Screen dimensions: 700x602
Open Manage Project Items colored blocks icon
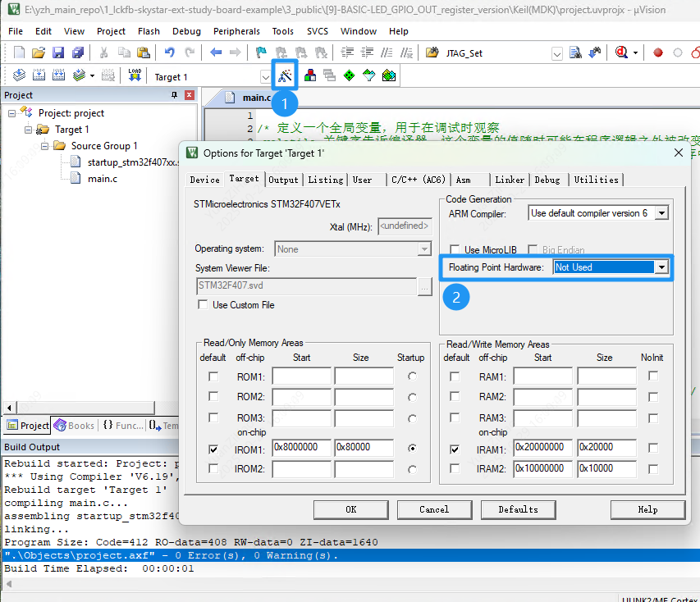(310, 76)
